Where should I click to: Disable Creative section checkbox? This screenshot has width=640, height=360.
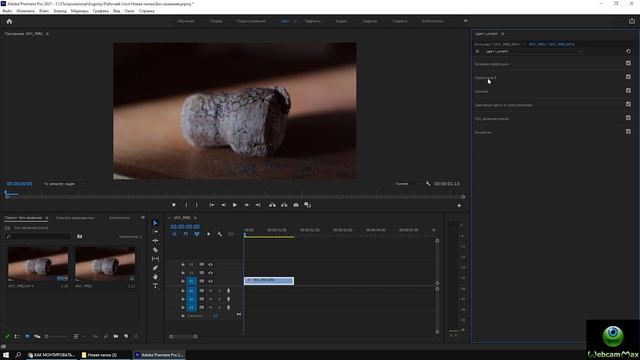[x=628, y=77]
